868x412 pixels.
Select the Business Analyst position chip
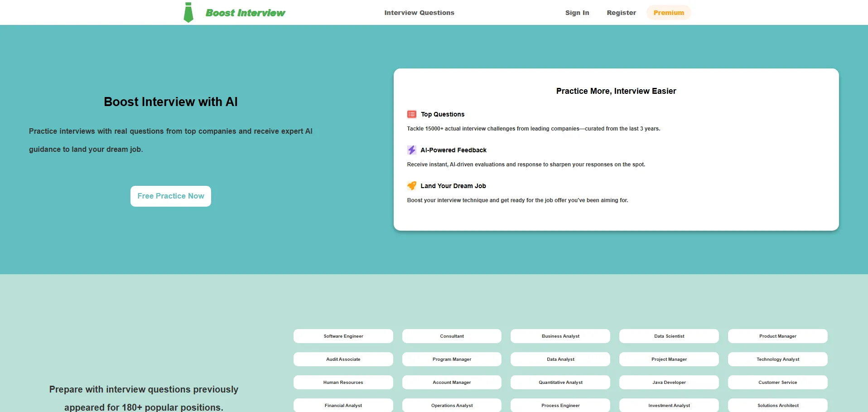[560, 336]
